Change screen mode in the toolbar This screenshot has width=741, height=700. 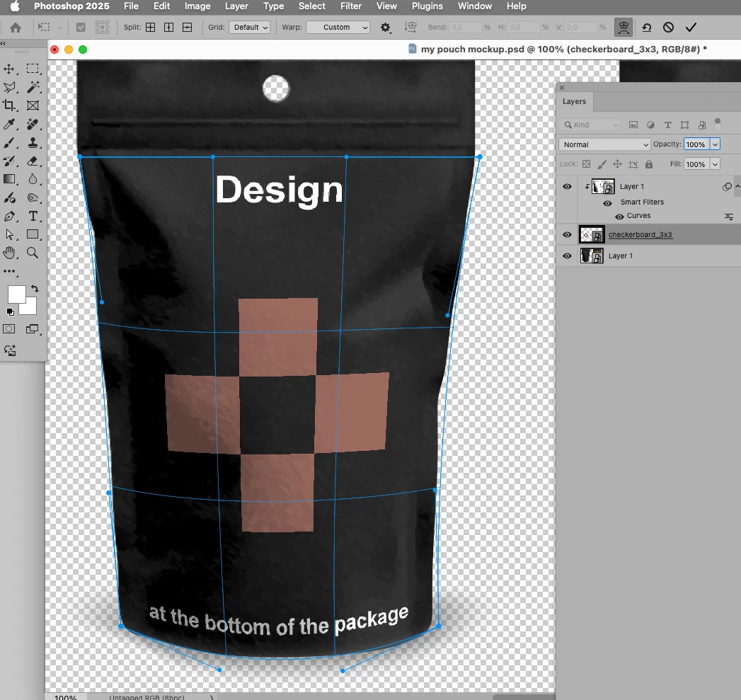[32, 329]
